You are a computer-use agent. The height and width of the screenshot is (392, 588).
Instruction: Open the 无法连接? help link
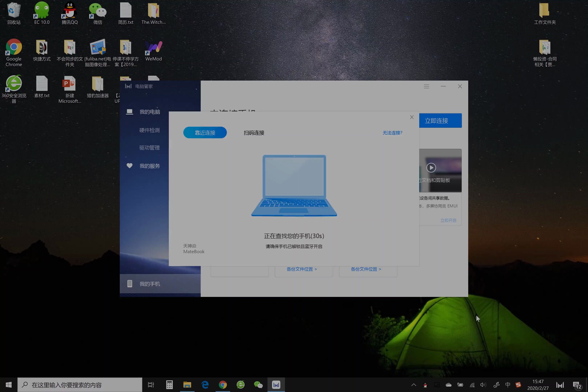point(392,133)
